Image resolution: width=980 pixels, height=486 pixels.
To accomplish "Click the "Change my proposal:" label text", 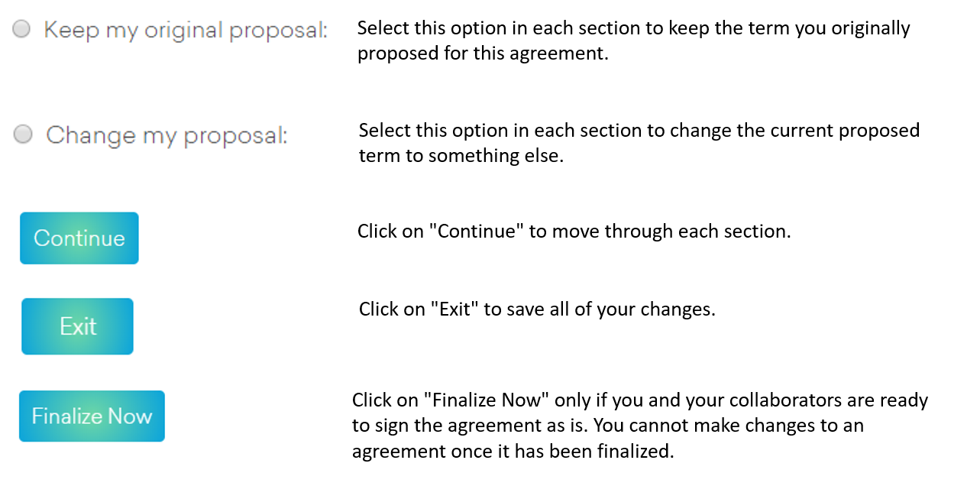I will coord(167,135).
